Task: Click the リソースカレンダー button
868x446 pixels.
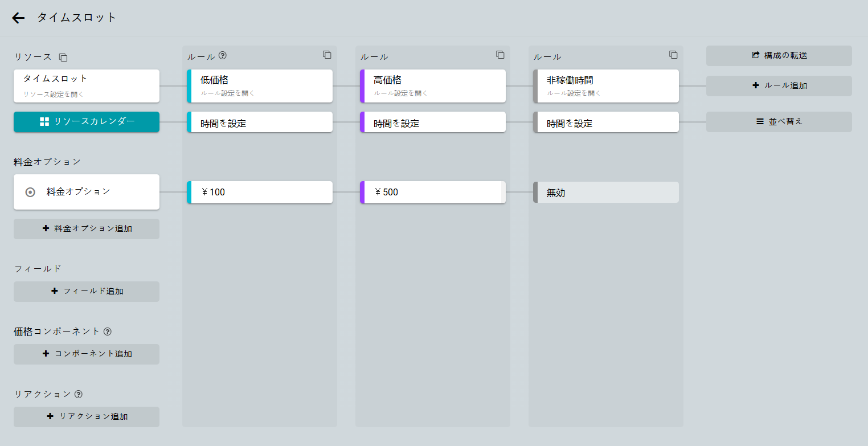Action: [87, 122]
